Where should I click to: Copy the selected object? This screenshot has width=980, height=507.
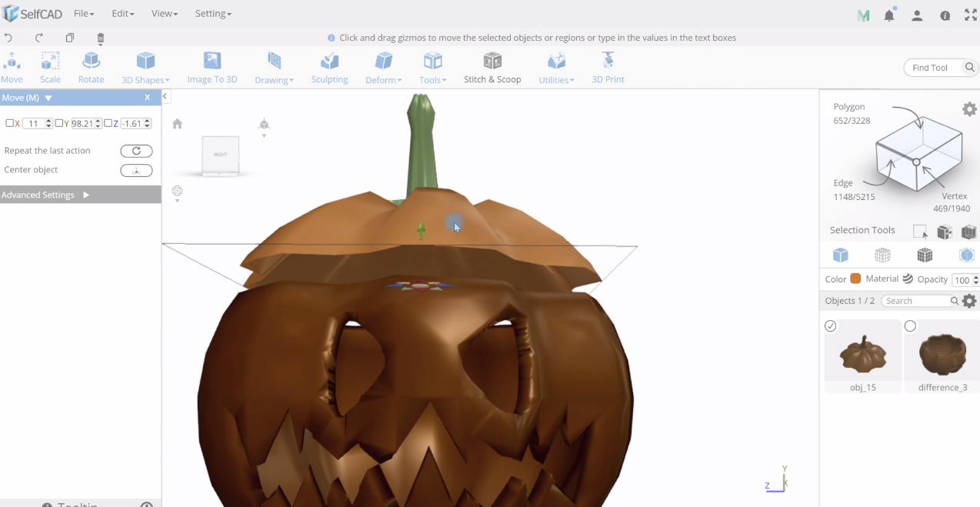(70, 38)
